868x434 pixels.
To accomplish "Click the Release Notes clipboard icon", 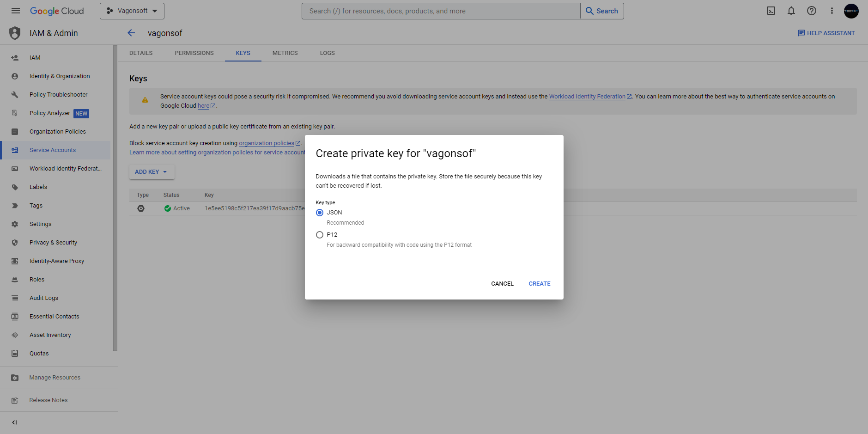I will (15, 400).
